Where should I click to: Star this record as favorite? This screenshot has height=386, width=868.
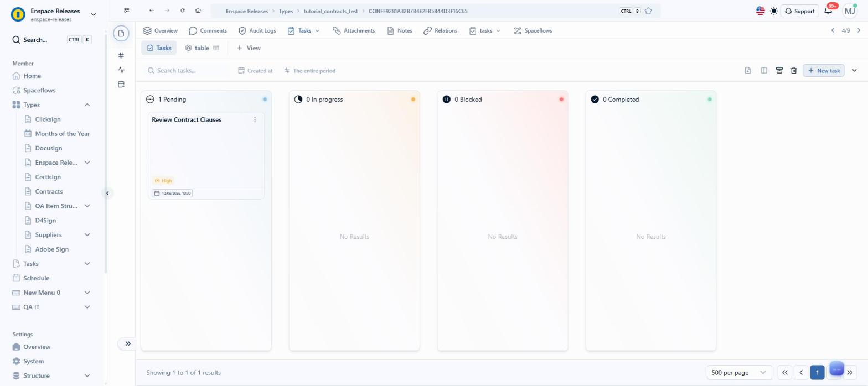click(648, 11)
